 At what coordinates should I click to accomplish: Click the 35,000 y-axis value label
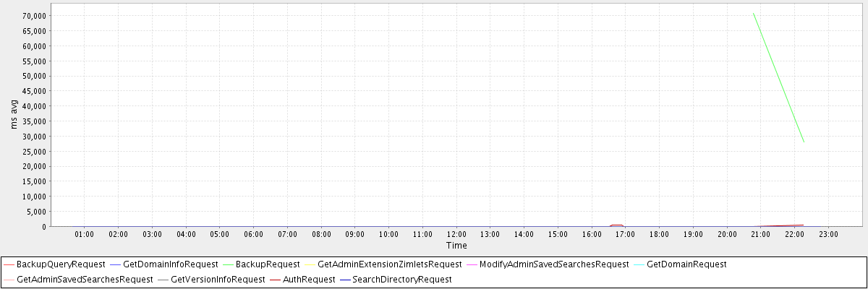tap(35, 121)
